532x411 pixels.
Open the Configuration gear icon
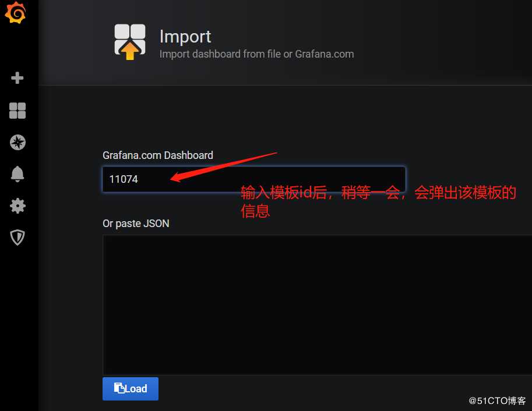click(17, 206)
